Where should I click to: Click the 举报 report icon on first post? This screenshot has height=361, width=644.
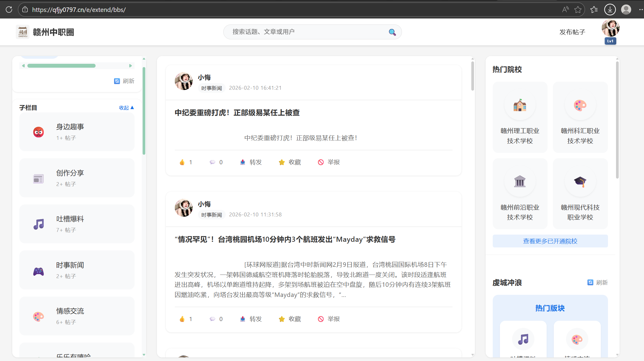click(321, 162)
